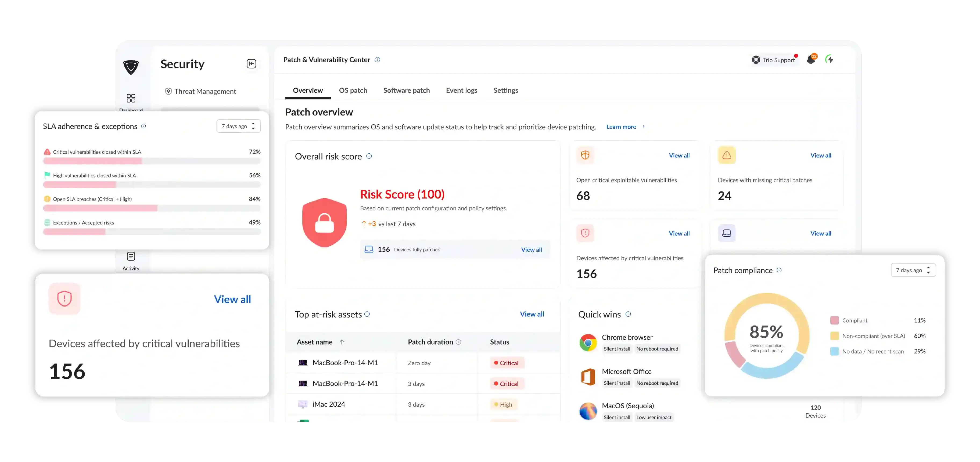Switch to the Overview tab
980x462 pixels.
point(308,91)
